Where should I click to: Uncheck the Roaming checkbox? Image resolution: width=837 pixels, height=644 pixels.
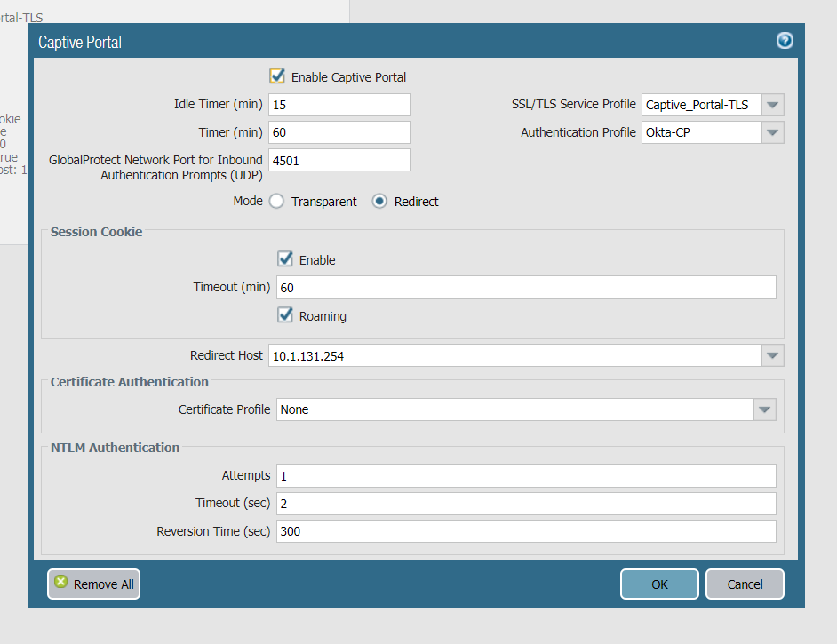[285, 315]
